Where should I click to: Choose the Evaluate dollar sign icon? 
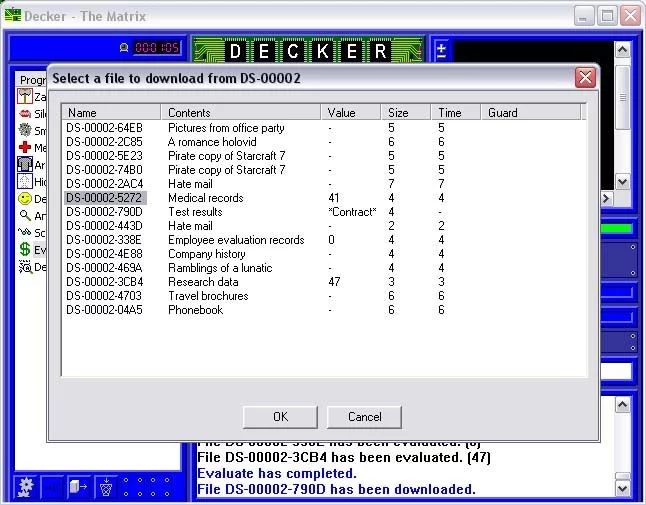(x=25, y=250)
